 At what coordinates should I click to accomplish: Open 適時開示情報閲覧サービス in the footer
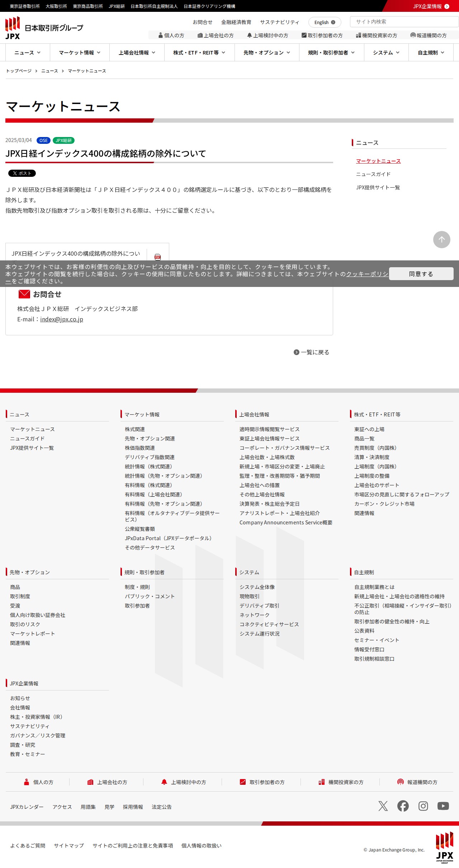tap(270, 429)
